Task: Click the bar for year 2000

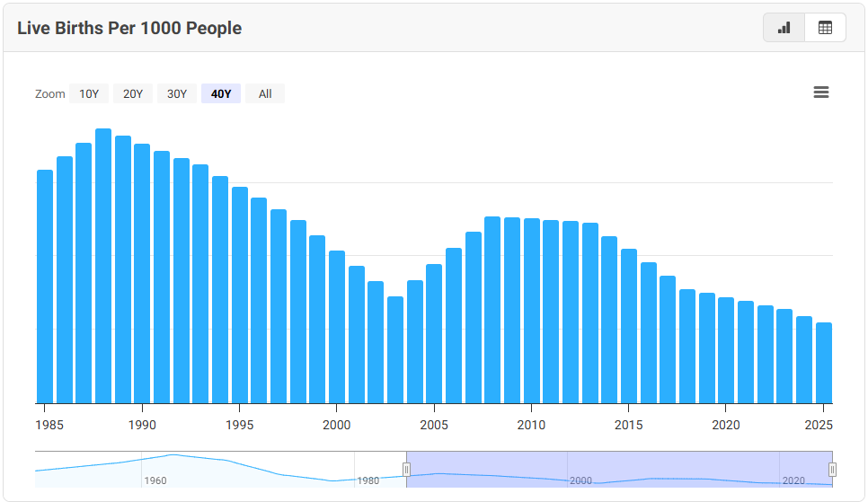Action: [x=337, y=327]
